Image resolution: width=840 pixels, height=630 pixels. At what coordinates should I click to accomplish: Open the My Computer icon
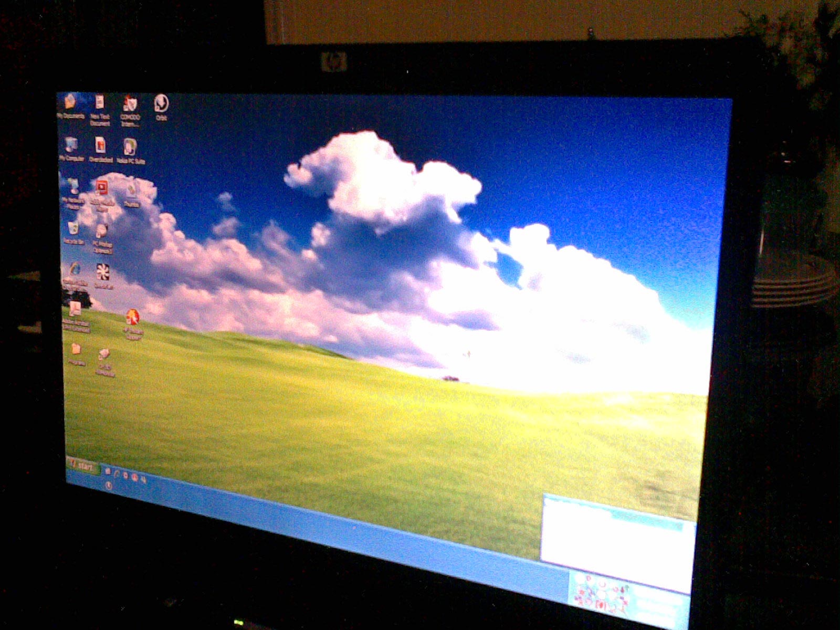(71, 149)
